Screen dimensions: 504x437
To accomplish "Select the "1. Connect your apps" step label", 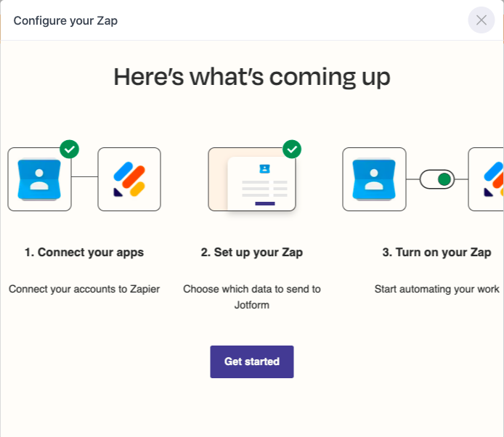I will coord(84,253).
